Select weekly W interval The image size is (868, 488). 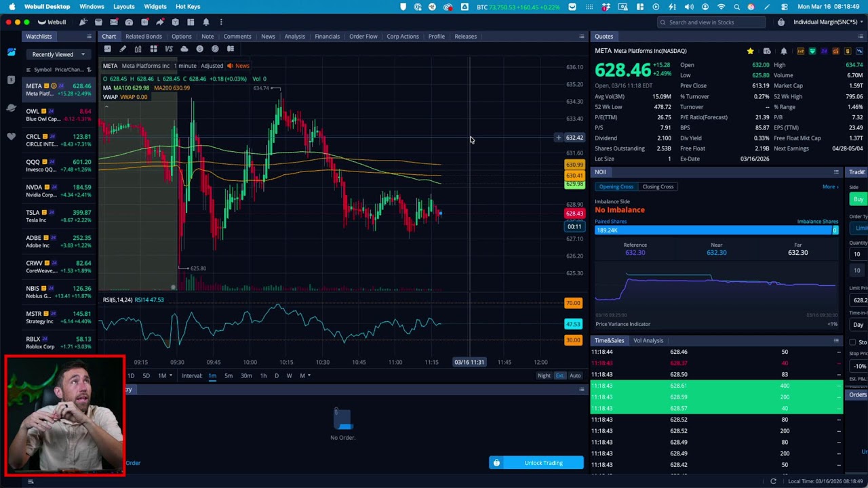point(289,375)
